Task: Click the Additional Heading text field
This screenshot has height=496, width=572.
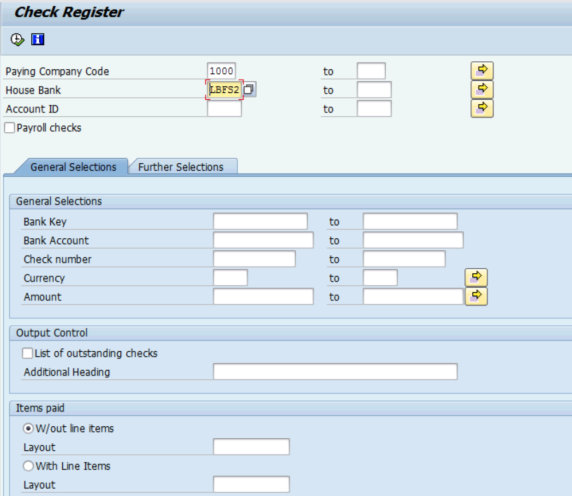Action: click(335, 372)
